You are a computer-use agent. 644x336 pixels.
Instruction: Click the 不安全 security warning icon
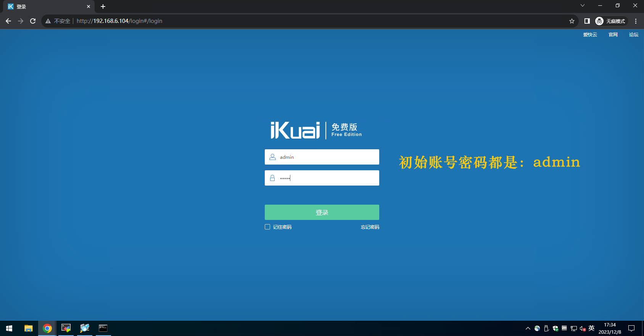tap(48, 21)
